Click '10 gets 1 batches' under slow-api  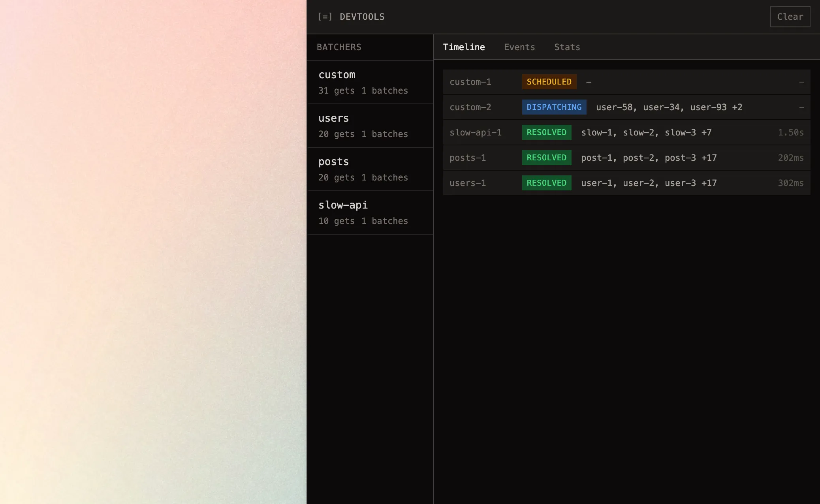(x=363, y=221)
